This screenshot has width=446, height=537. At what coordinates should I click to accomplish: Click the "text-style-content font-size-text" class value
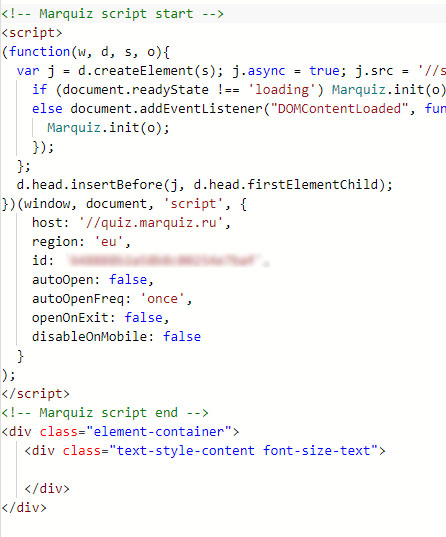pyautogui.click(x=243, y=451)
